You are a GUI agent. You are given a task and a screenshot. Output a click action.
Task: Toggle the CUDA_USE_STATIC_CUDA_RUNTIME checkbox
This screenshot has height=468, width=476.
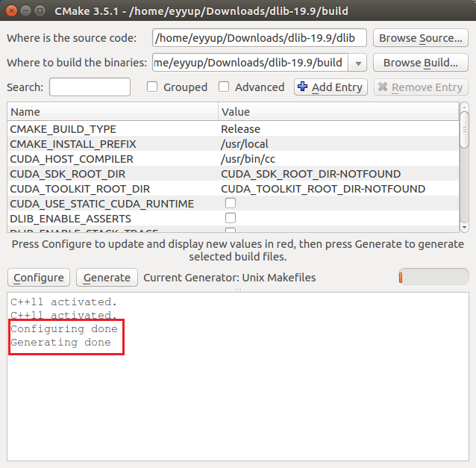(x=231, y=203)
